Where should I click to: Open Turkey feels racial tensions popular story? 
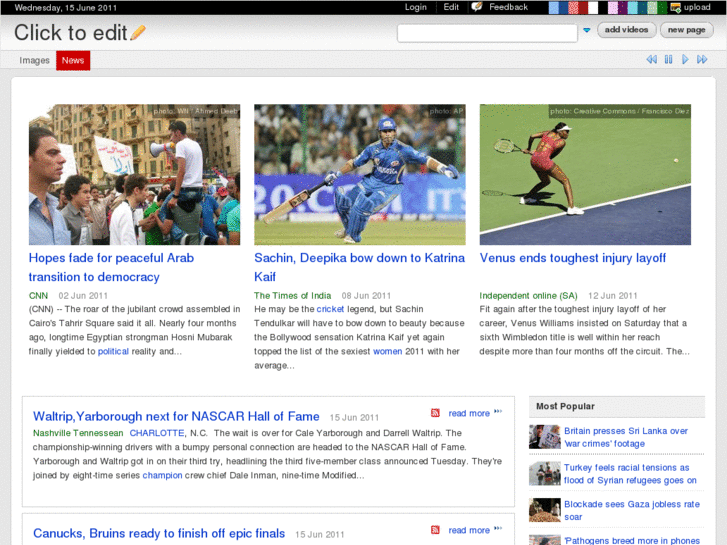630,474
